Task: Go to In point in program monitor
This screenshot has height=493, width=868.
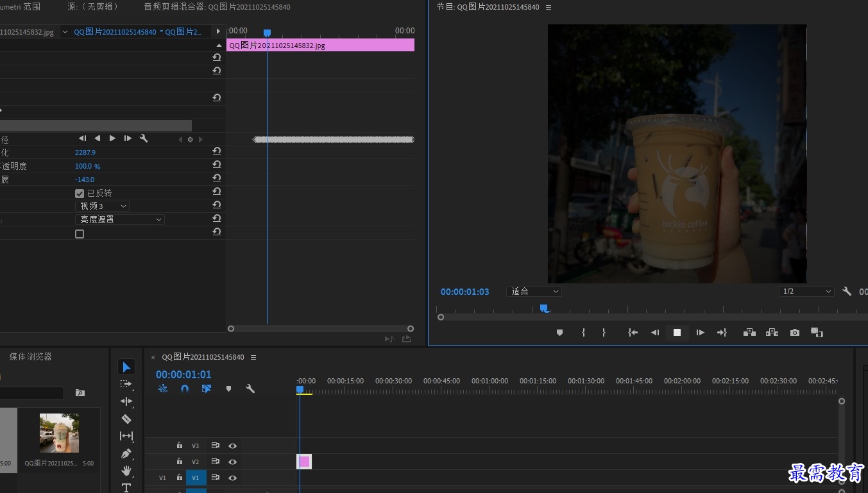Action: pos(633,333)
